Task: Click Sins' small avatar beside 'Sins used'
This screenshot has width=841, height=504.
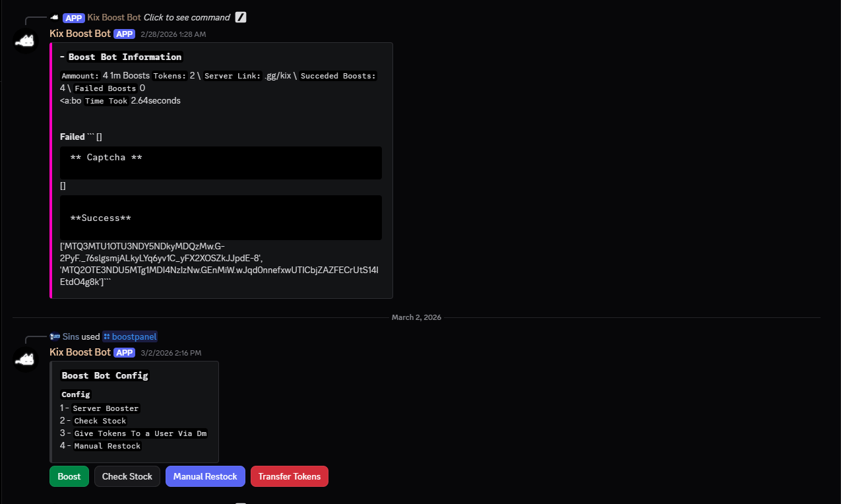Action: (x=55, y=336)
